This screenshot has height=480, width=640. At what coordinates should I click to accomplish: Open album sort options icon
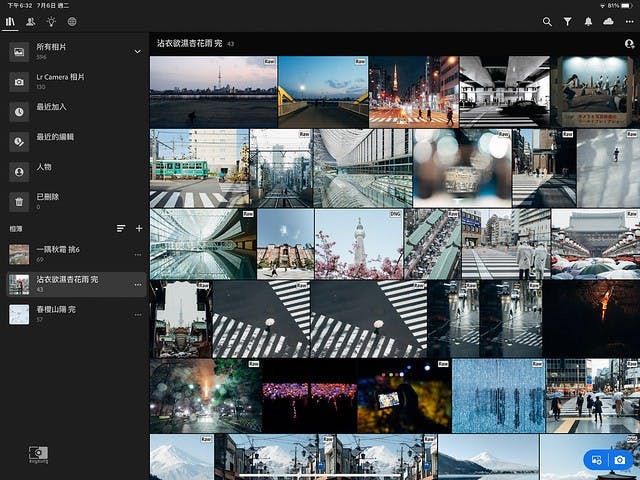pos(121,228)
